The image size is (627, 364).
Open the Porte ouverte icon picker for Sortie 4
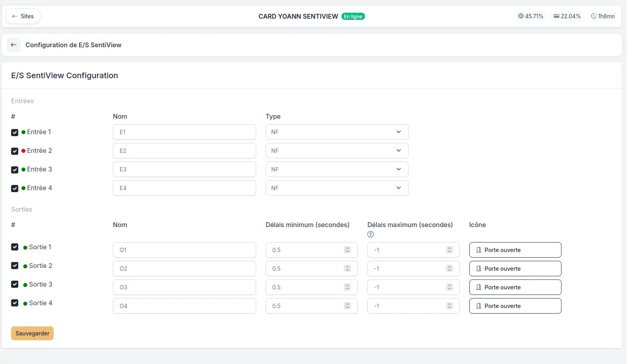click(x=515, y=306)
